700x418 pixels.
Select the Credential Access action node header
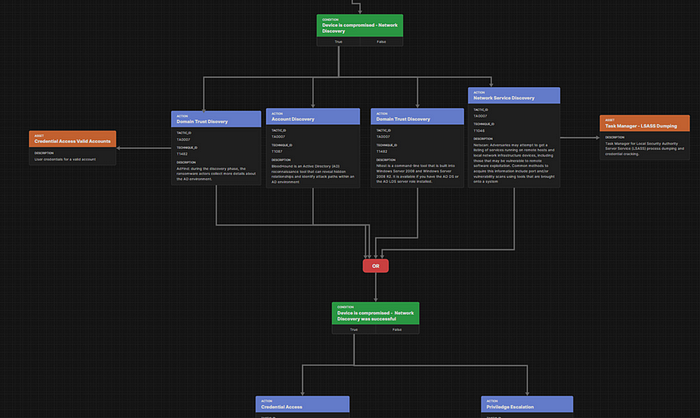(x=302, y=404)
